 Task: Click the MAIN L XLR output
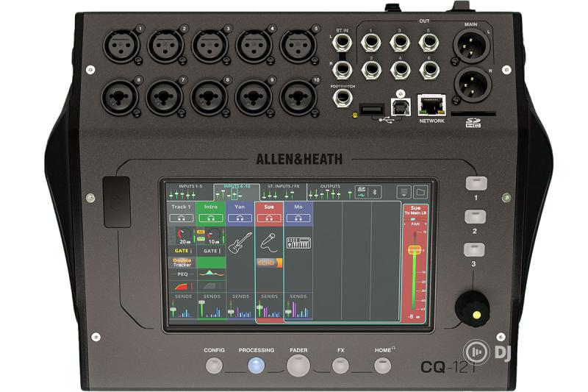pyautogui.click(x=471, y=46)
